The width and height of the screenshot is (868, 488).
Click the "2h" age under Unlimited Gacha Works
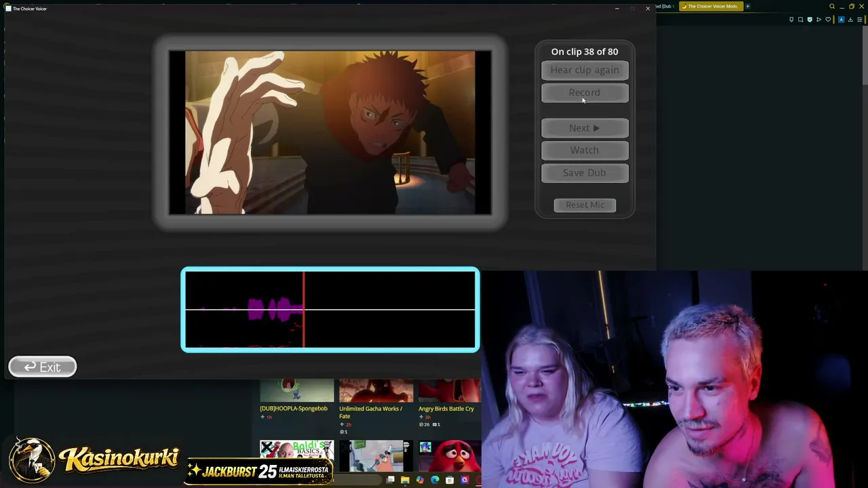(349, 425)
